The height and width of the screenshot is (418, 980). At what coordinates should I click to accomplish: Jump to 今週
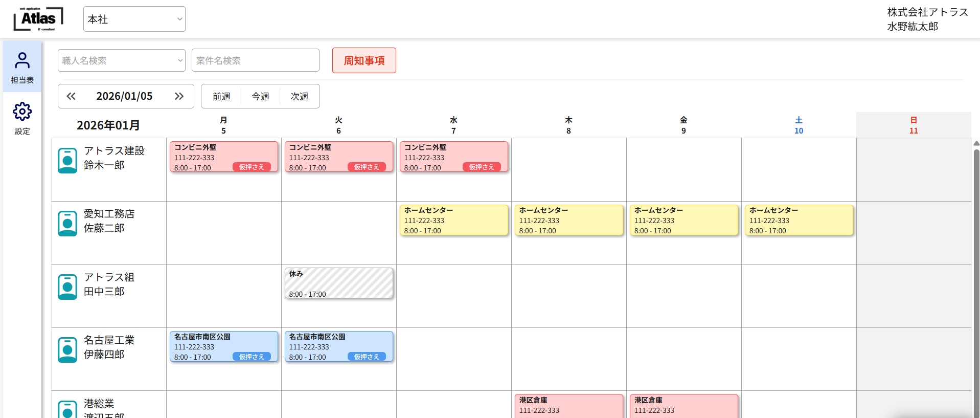(x=260, y=96)
